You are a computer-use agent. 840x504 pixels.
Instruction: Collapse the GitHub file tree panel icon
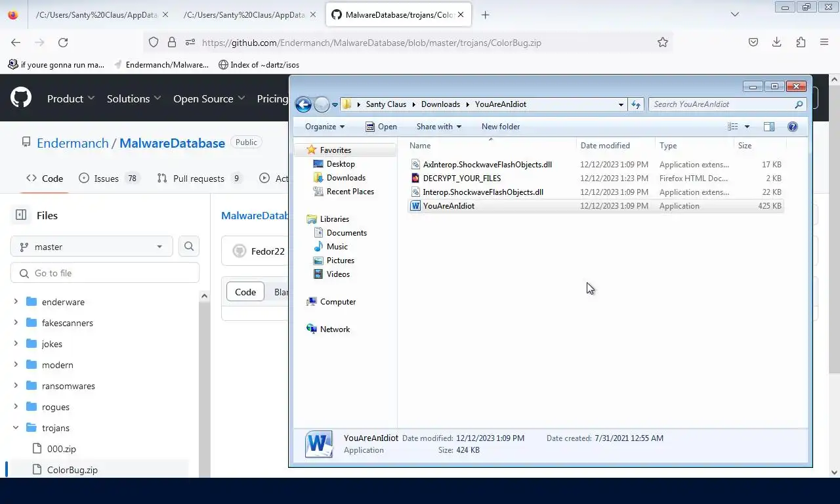pos(21,215)
